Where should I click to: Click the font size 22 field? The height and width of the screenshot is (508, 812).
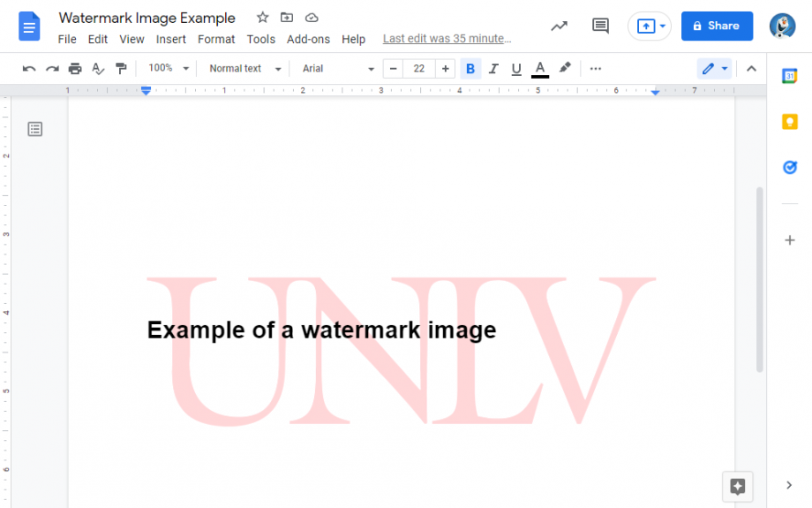pos(419,68)
